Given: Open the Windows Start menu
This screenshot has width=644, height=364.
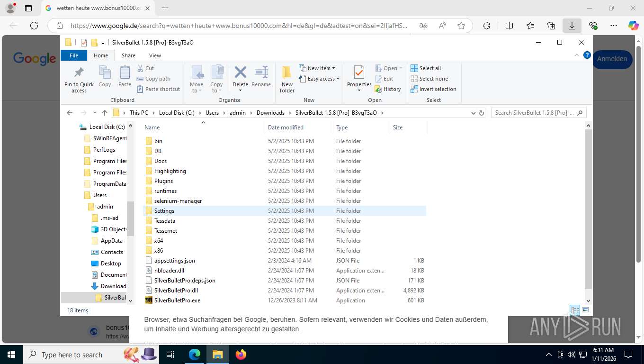Looking at the screenshot, I should 11,354.
